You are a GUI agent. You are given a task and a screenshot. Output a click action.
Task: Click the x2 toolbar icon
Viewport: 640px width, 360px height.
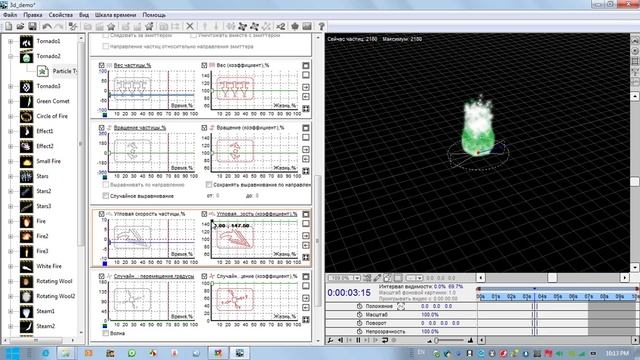pyautogui.click(x=280, y=27)
